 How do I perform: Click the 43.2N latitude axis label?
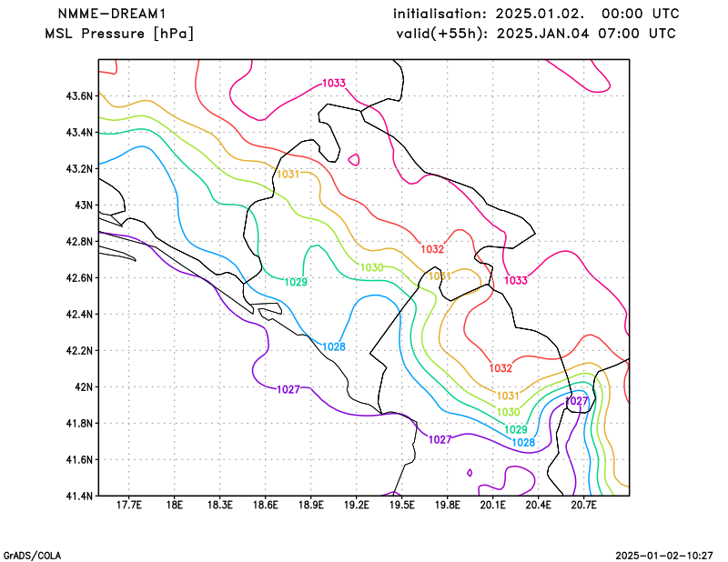tap(79, 169)
